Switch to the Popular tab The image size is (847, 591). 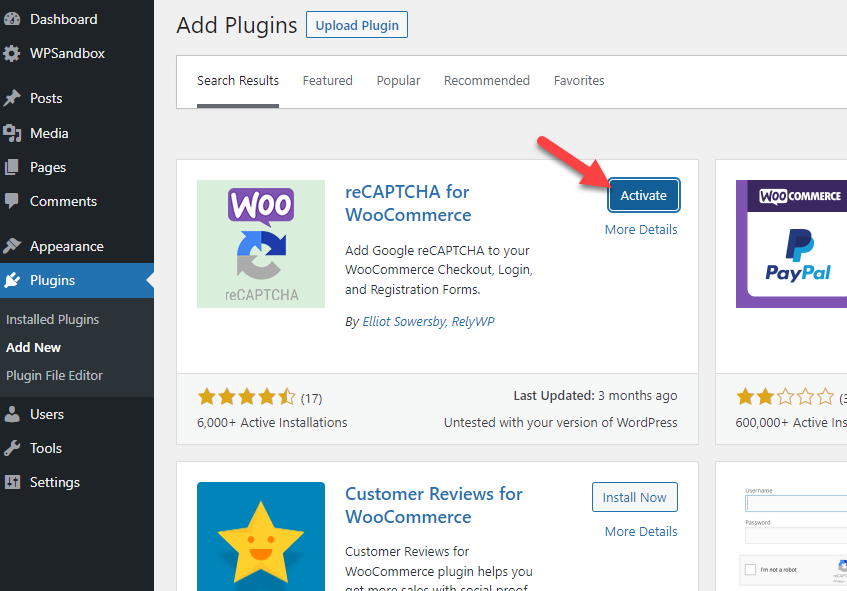point(398,81)
